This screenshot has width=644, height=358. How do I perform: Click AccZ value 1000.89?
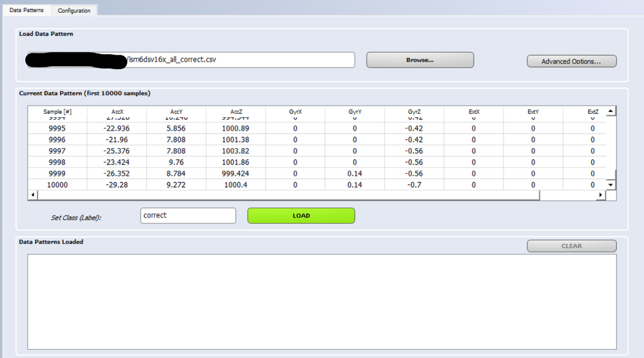pos(235,128)
